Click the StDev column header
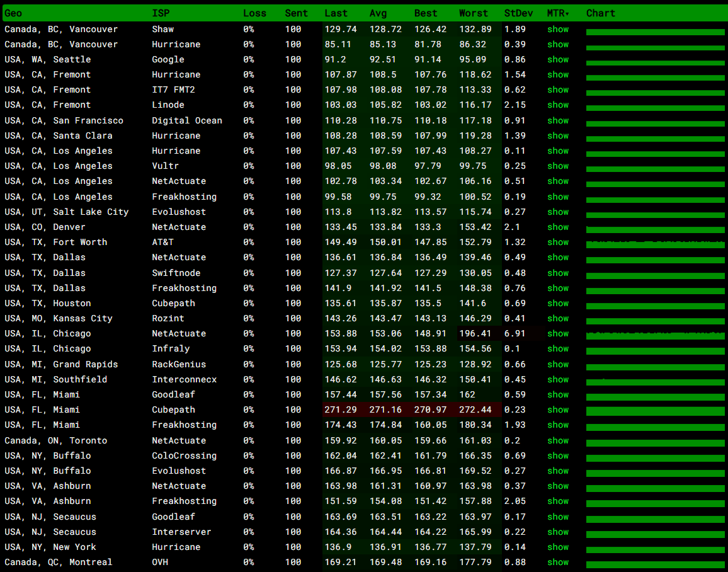The image size is (728, 572). tap(519, 13)
